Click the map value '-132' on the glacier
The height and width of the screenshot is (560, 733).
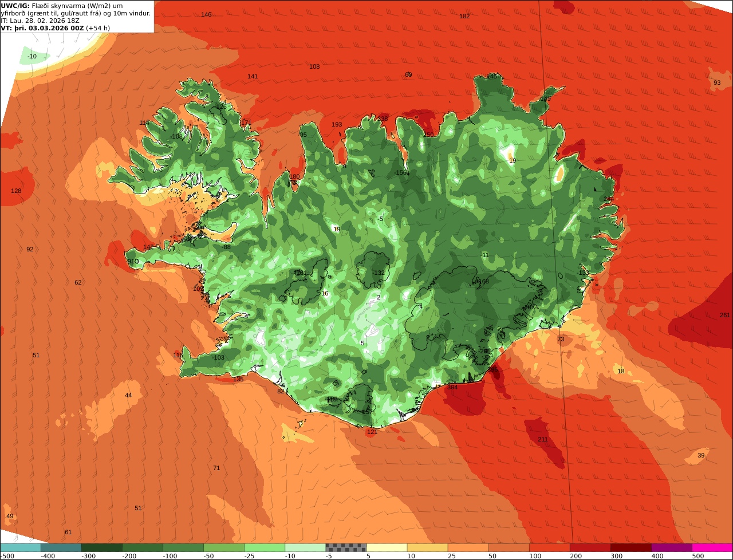[x=379, y=273]
